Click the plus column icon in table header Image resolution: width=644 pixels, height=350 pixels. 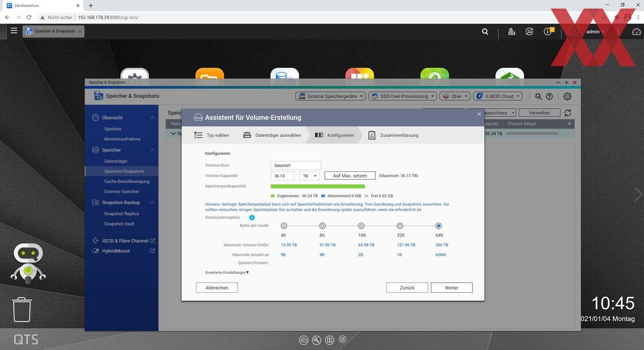(569, 124)
